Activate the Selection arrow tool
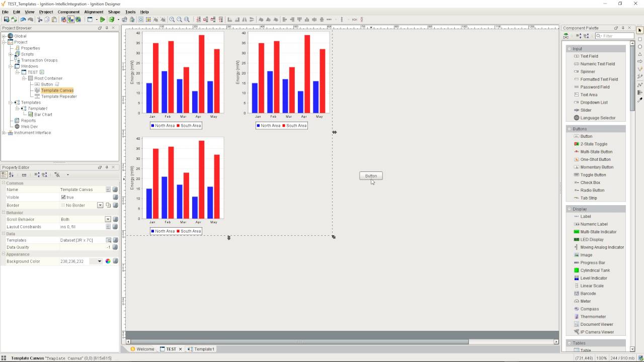Image resolution: width=644 pixels, height=362 pixels. 640,31
